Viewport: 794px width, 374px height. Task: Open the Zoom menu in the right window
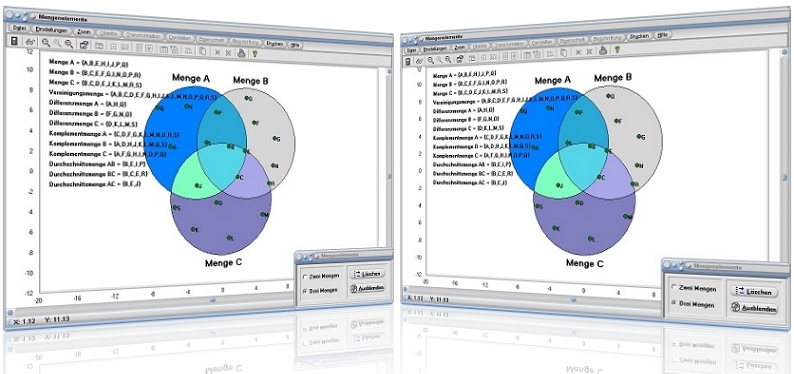click(460, 47)
